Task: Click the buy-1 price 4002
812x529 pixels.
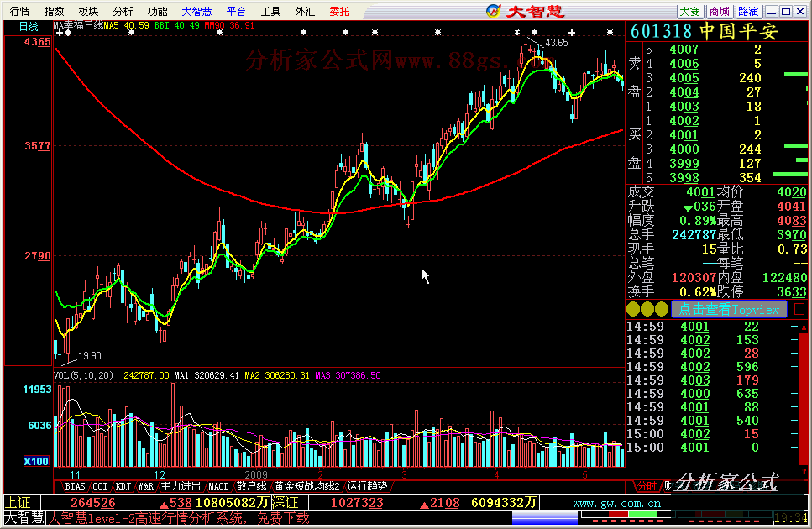Action: click(684, 121)
